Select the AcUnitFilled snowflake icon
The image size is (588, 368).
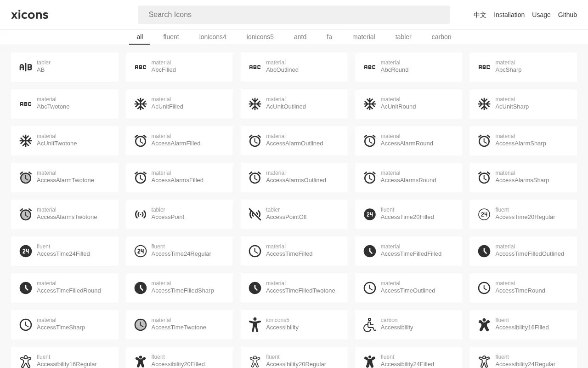pyautogui.click(x=141, y=104)
